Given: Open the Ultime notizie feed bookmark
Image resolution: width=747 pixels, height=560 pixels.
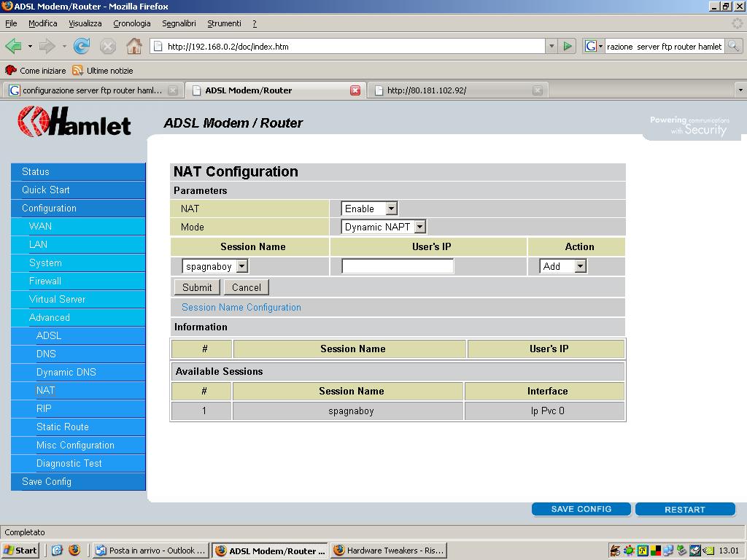Looking at the screenshot, I should pyautogui.click(x=103, y=71).
